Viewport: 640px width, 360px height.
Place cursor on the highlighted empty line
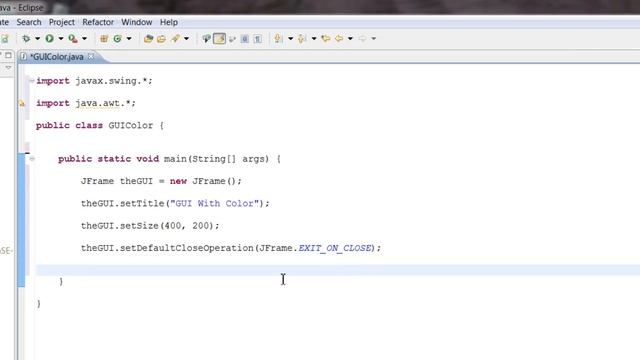click(338, 270)
